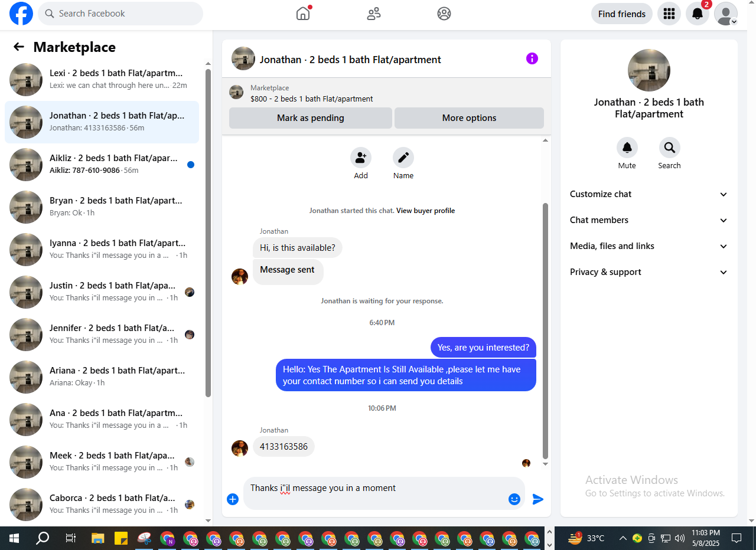Click the Add people icon
Screen dimensions: 756x550
(361, 158)
